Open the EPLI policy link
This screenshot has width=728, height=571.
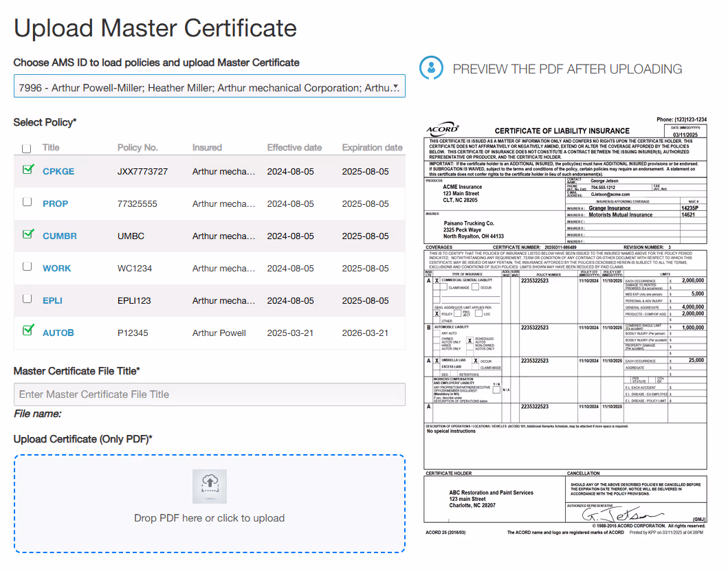click(x=52, y=301)
